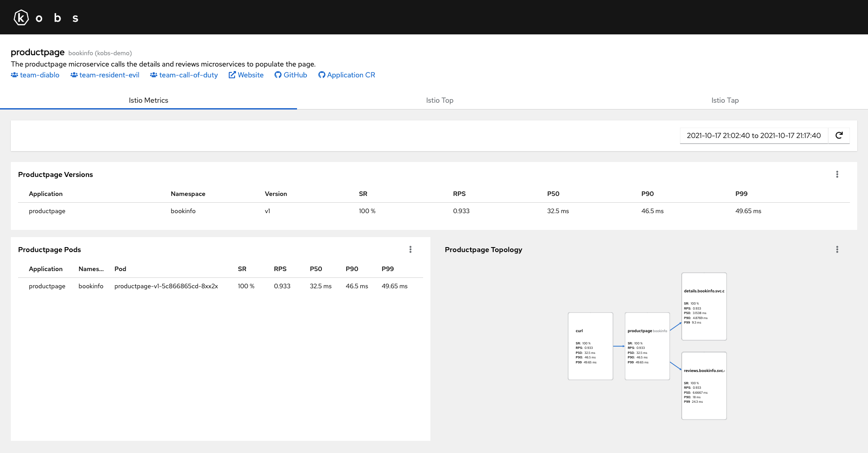Screen dimensions: 868x453
Task: Select the Istio Metrics tab
Action: pos(148,100)
